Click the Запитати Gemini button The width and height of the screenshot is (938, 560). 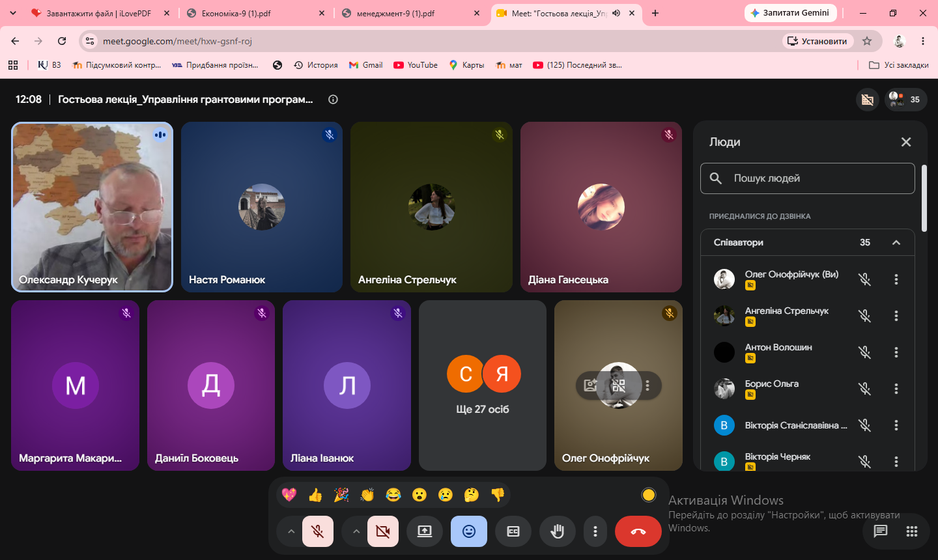click(x=790, y=13)
